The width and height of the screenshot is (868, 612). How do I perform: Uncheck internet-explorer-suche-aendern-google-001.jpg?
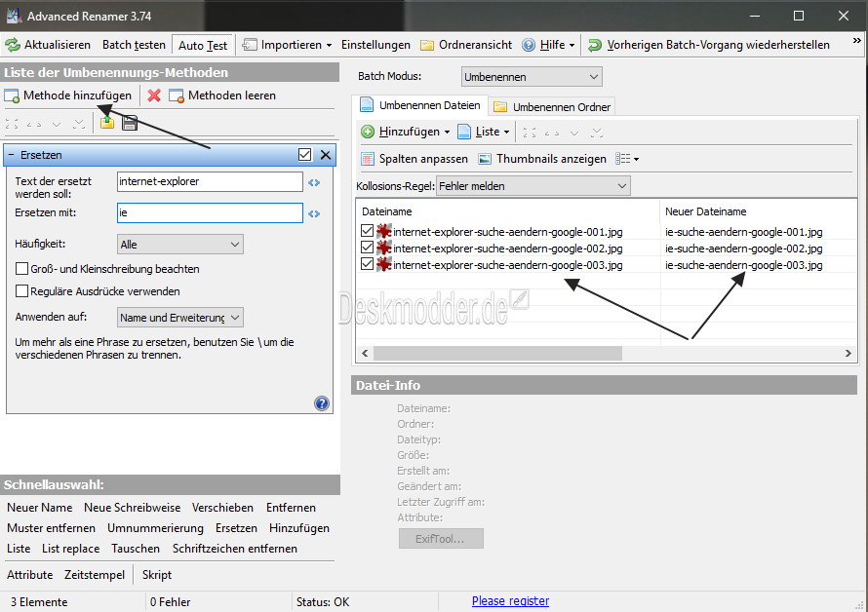click(x=367, y=231)
